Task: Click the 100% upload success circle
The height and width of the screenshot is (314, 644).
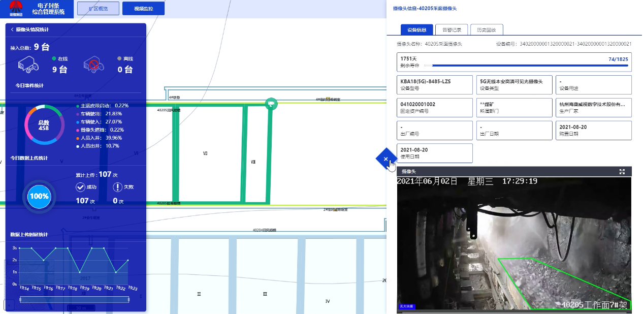Action: tap(39, 196)
